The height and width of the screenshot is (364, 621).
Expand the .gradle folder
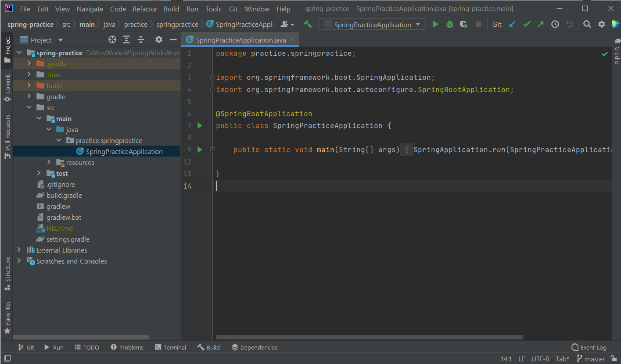coord(29,64)
